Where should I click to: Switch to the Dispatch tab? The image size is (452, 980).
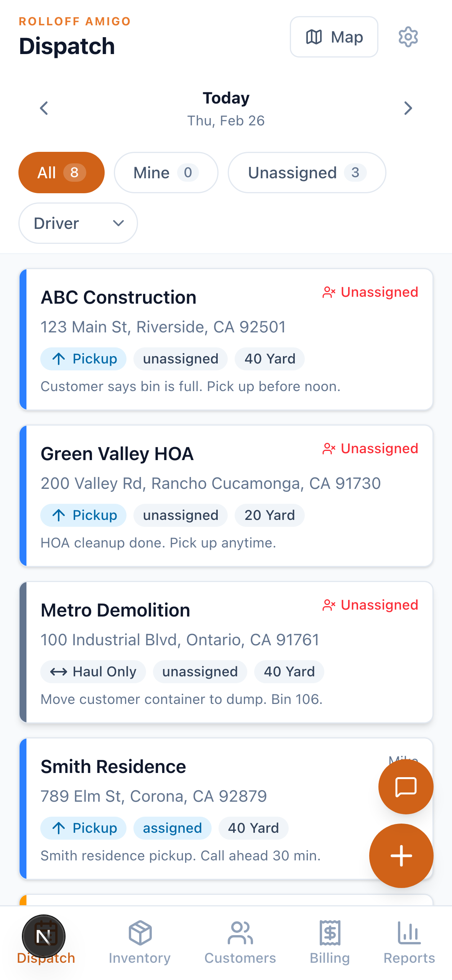click(x=46, y=959)
